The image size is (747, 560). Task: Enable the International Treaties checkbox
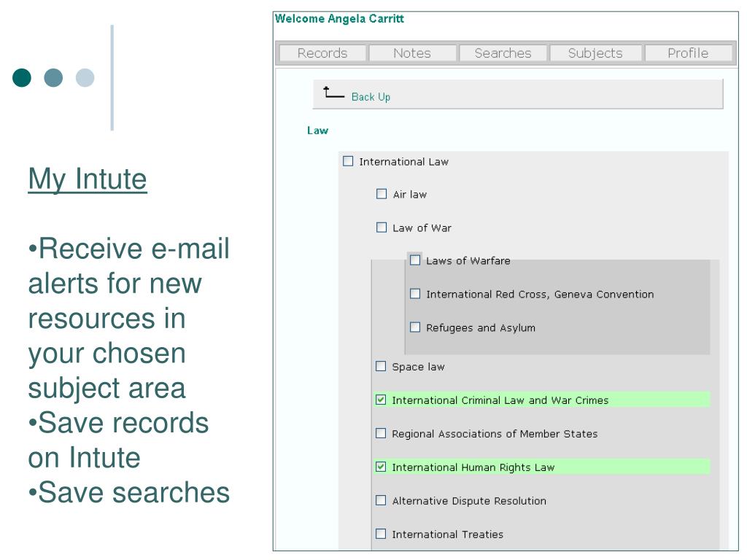point(381,534)
